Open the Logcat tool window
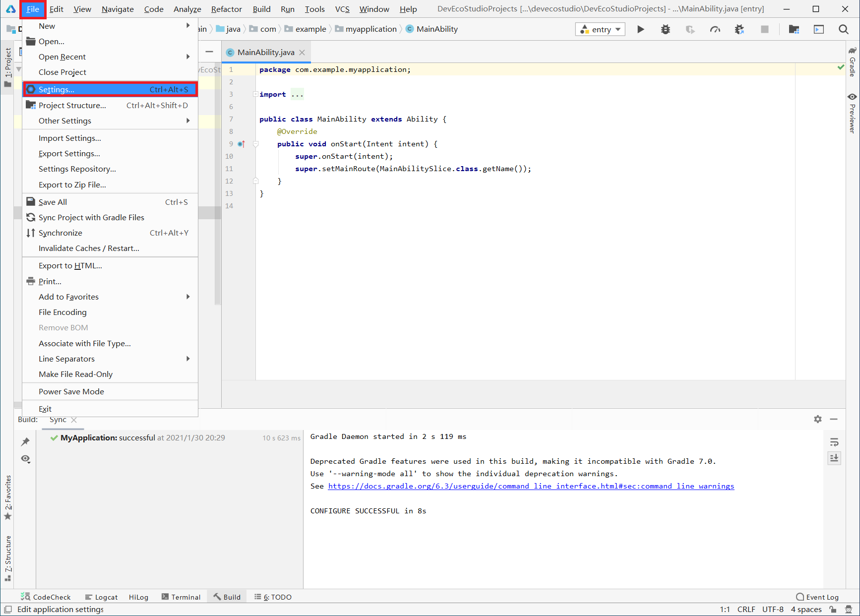Screen dimensions: 860x616 (101, 597)
